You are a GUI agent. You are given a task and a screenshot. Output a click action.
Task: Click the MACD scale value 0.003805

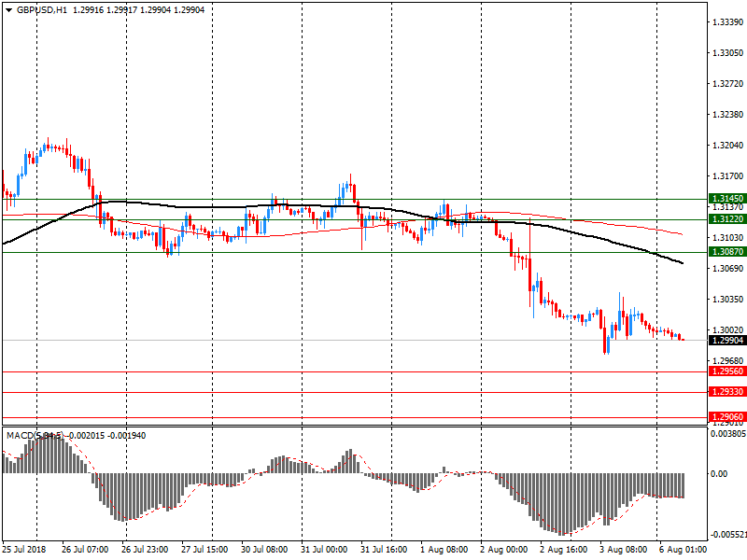[727, 434]
